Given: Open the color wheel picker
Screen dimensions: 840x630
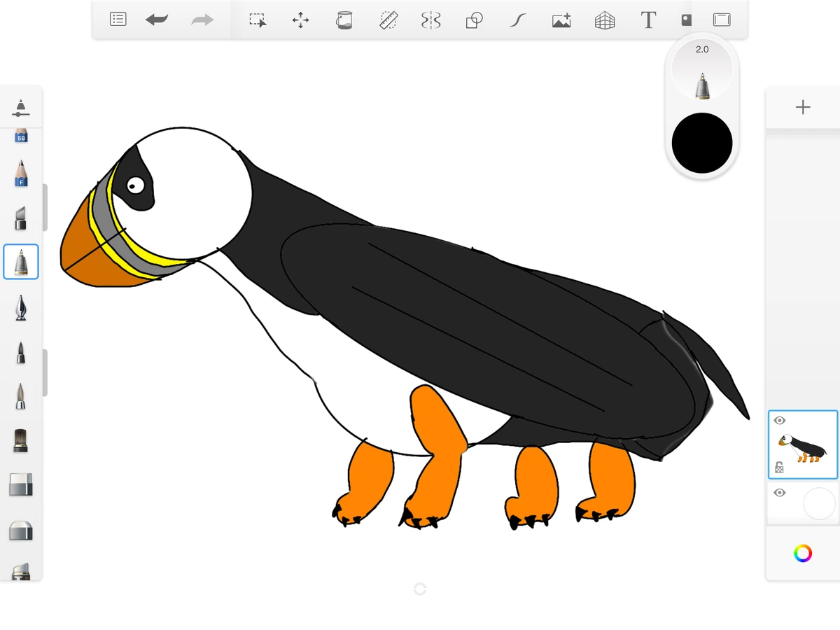Looking at the screenshot, I should tap(802, 553).
